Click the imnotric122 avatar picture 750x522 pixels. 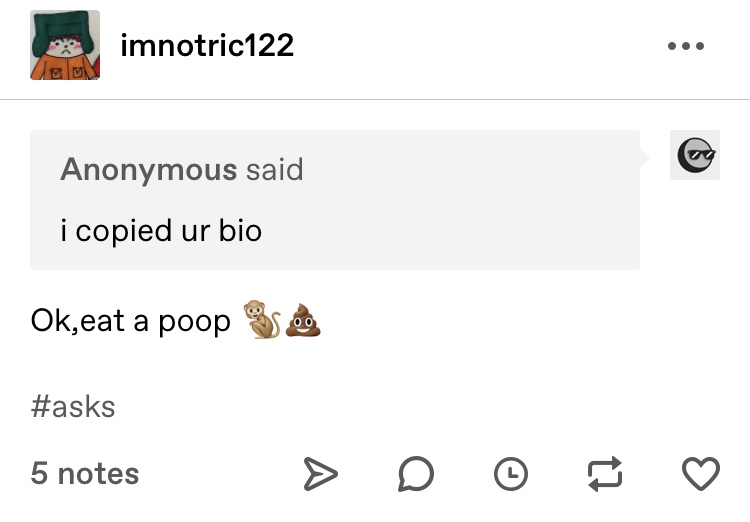coord(65,45)
